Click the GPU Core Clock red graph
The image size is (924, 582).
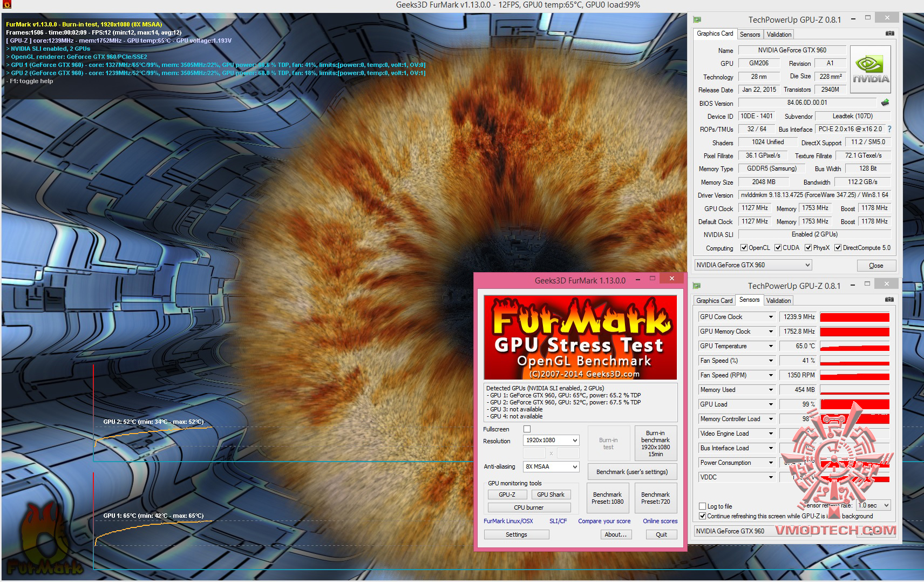(854, 317)
